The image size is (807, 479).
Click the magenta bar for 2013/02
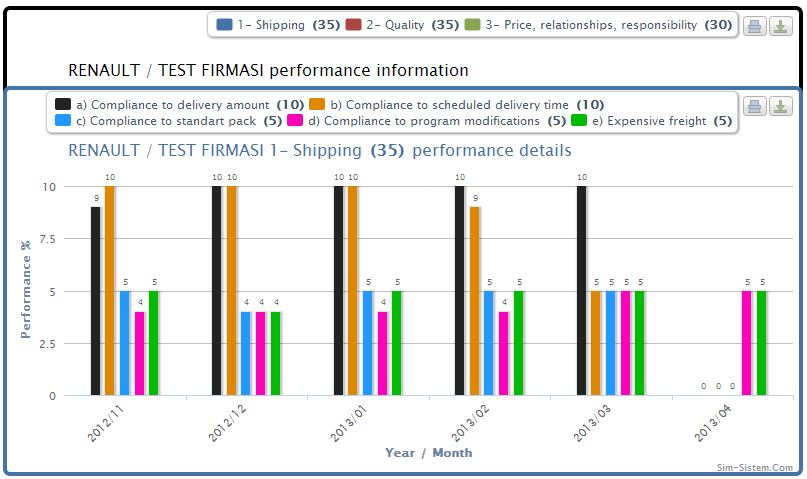(x=504, y=353)
